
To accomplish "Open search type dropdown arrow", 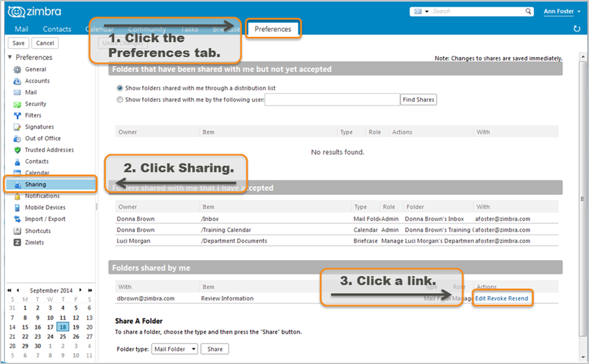I will pos(427,12).
